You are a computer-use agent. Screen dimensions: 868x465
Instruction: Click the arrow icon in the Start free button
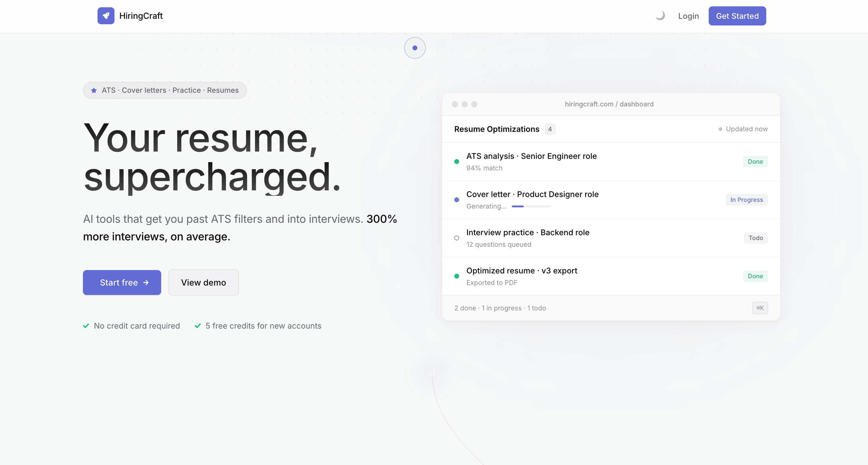pyautogui.click(x=146, y=283)
